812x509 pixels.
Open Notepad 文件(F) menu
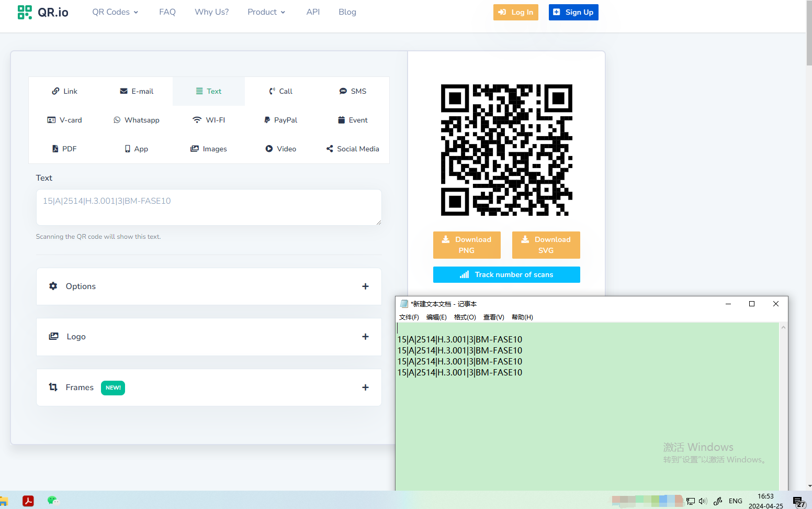point(409,317)
